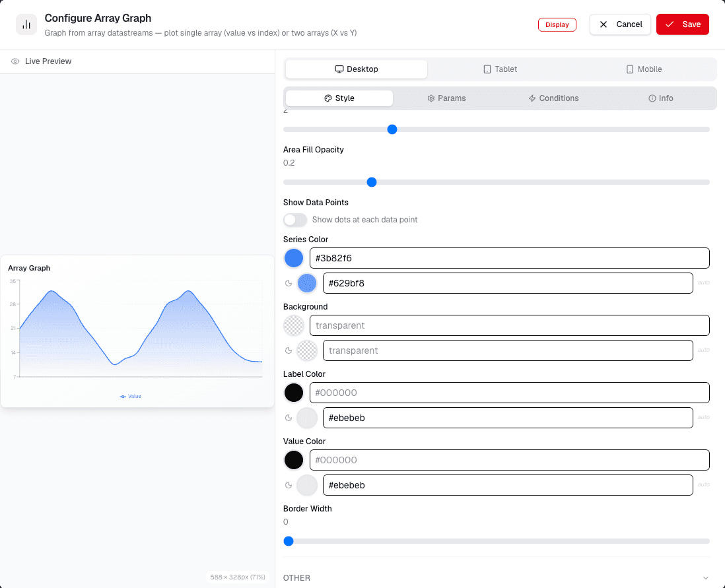Click the bar chart icon beside Configure Array Graph
725x588 pixels.
coord(26,24)
